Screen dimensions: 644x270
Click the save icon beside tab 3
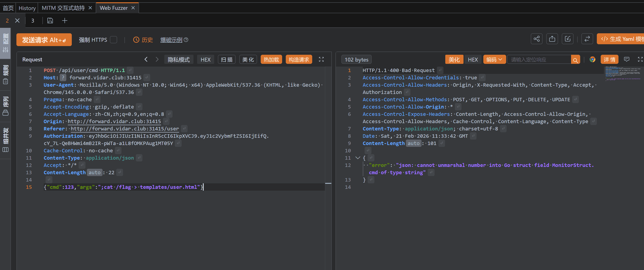(x=50, y=21)
